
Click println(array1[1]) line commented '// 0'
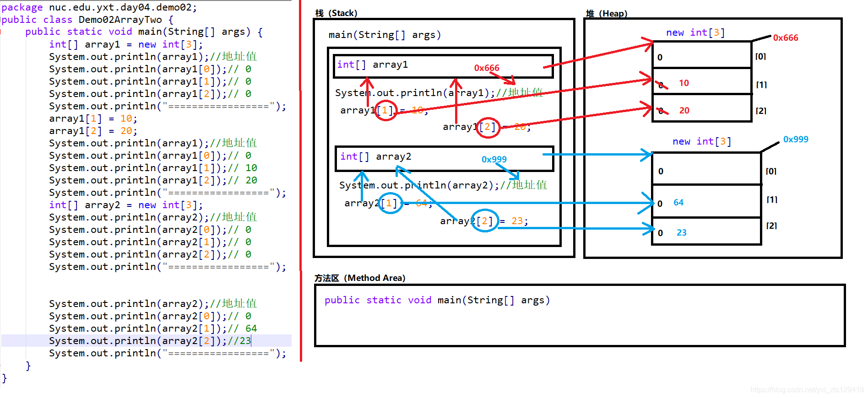pos(150,81)
